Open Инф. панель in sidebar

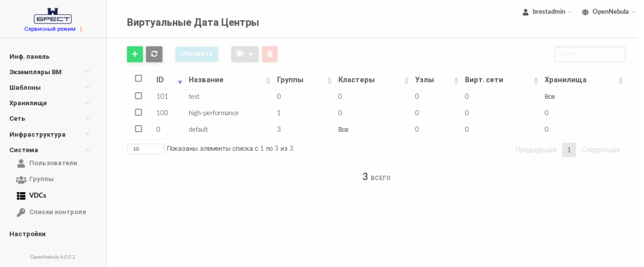(29, 57)
